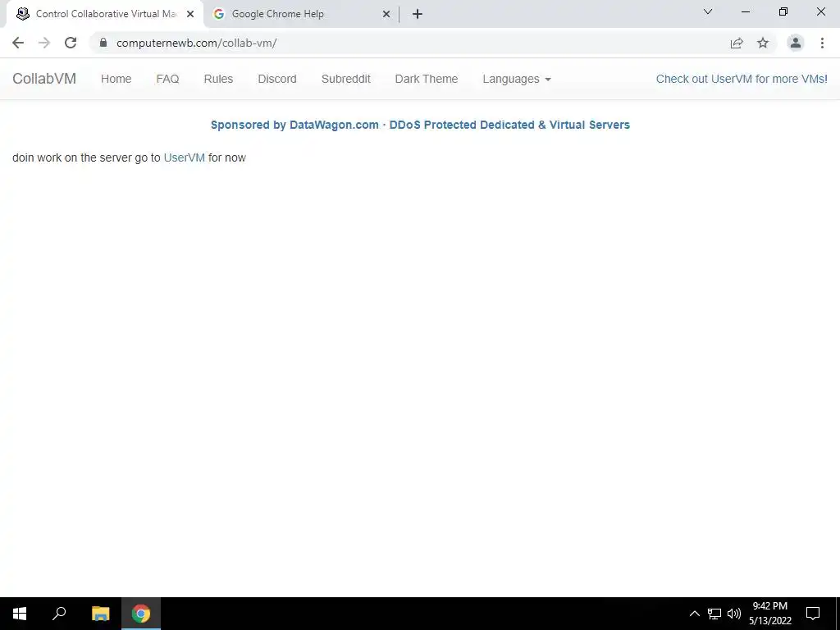Screen dimensions: 840x630
Task: Open the FAQ nav item
Action: [x=167, y=79]
